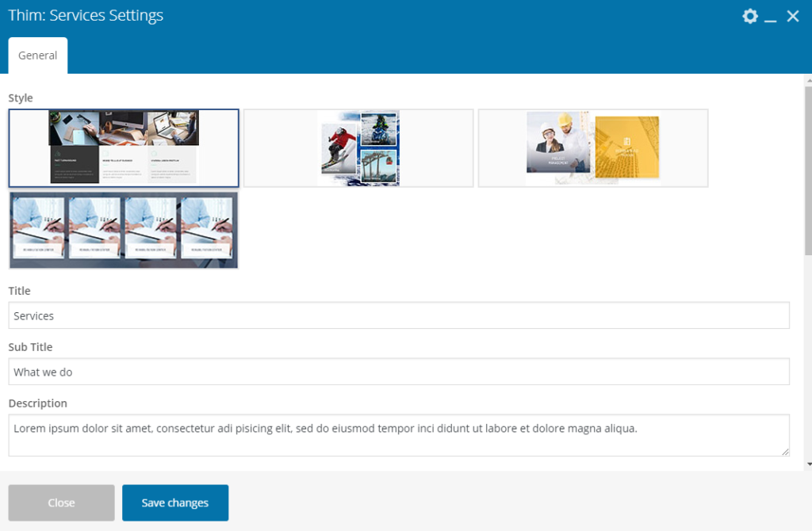Pick the yellow Project Management style
The height and width of the screenshot is (531, 812).
(x=592, y=147)
